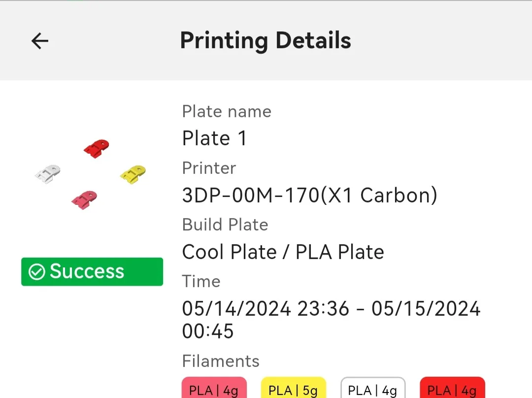
Task: Tap the Build Plate label
Action: coord(225,225)
